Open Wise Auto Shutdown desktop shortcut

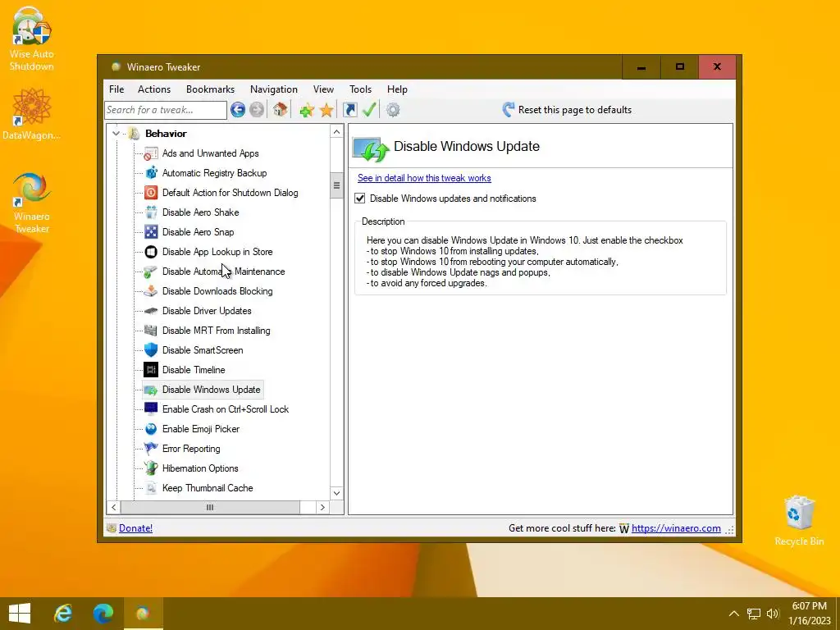pyautogui.click(x=32, y=39)
